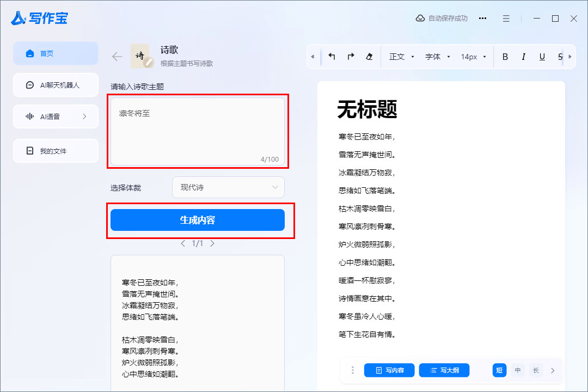
Task: Select the eraser clear-format tool
Action: pyautogui.click(x=370, y=57)
